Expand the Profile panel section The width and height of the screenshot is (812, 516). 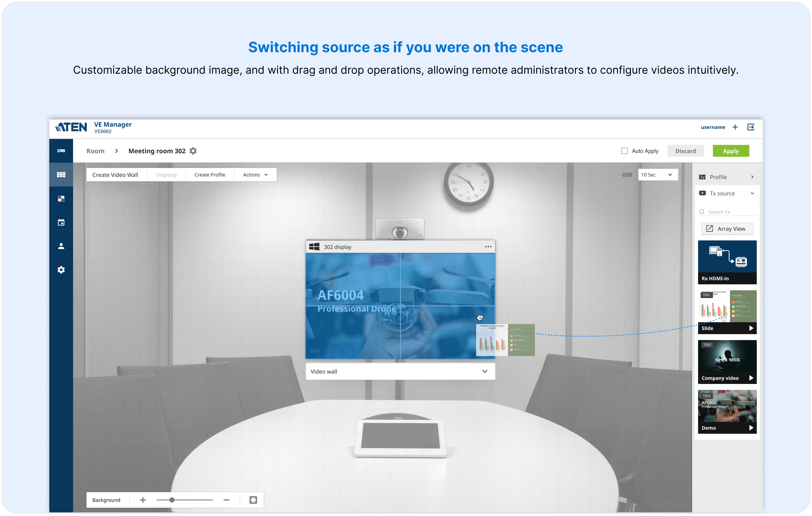pos(752,177)
